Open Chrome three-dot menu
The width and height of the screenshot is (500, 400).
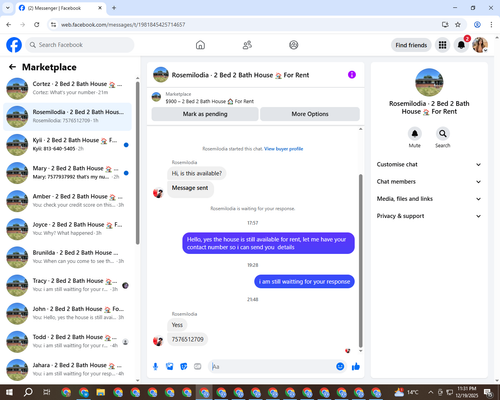pyautogui.click(x=491, y=25)
